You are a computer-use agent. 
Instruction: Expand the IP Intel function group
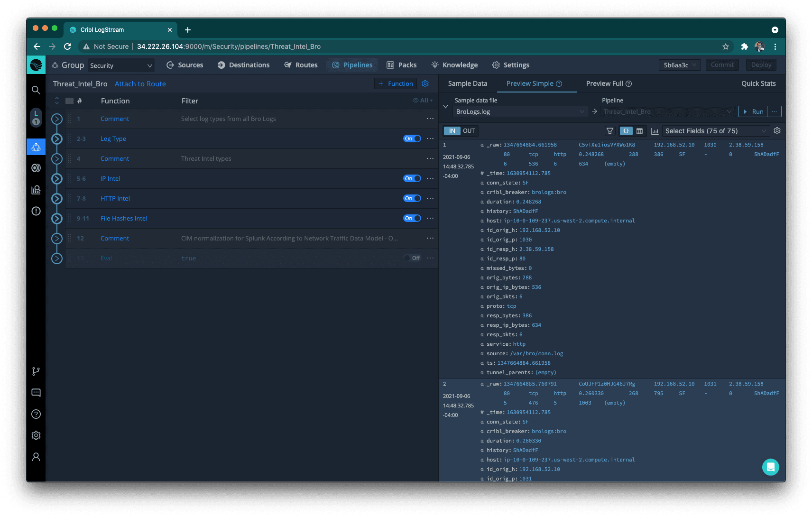(57, 179)
